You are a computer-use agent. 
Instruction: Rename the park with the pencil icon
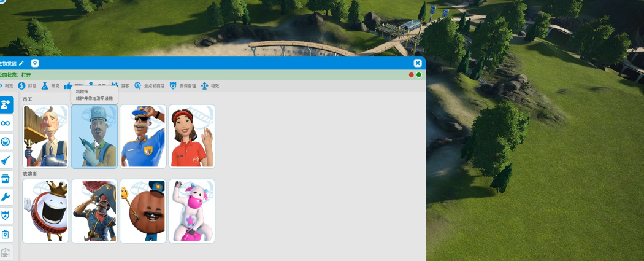[x=21, y=63]
